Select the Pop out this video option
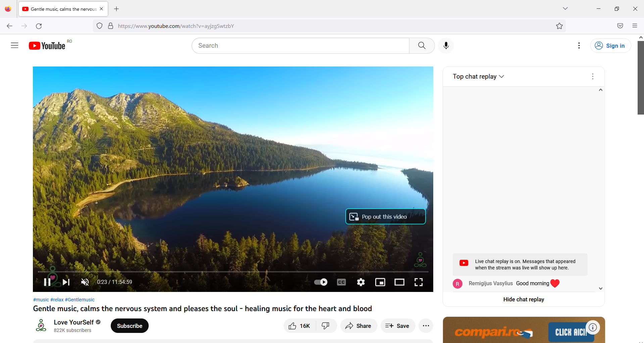Image resolution: width=644 pixels, height=343 pixels. [x=385, y=216]
